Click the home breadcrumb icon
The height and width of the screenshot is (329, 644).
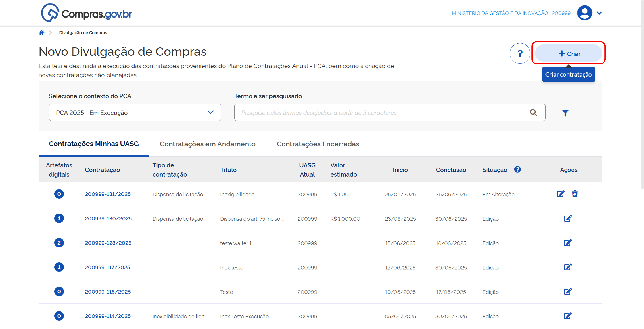pyautogui.click(x=41, y=33)
